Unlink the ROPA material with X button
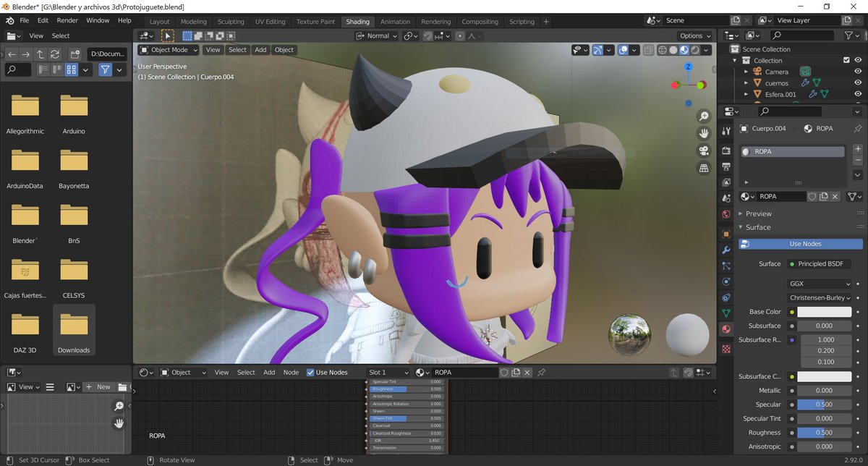The width and height of the screenshot is (868, 466). tap(835, 196)
